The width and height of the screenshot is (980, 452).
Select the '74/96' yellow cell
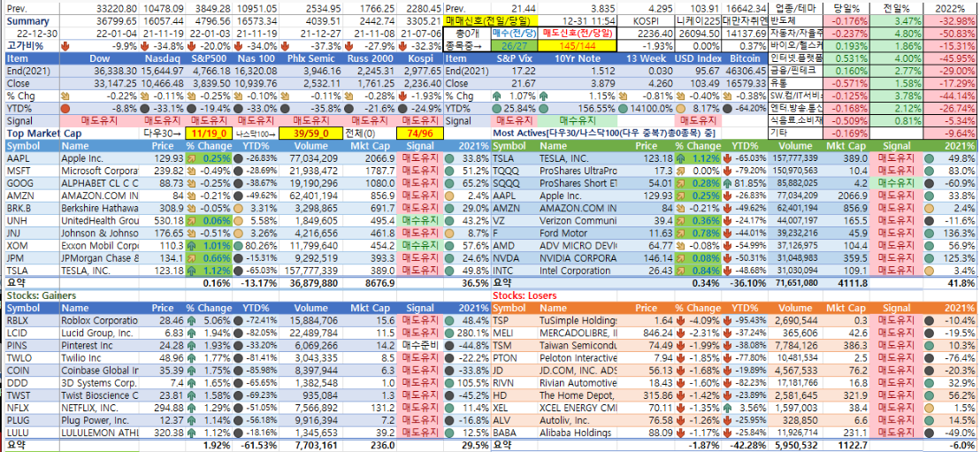click(x=420, y=134)
